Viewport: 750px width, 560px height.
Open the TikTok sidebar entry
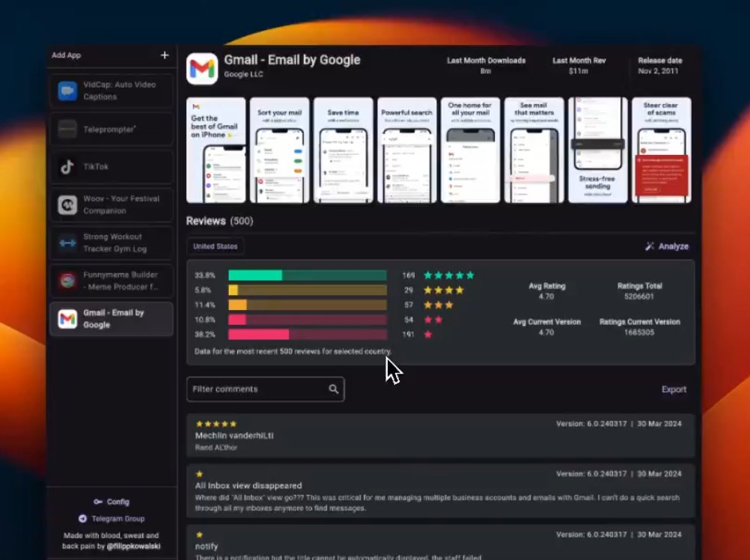point(112,167)
